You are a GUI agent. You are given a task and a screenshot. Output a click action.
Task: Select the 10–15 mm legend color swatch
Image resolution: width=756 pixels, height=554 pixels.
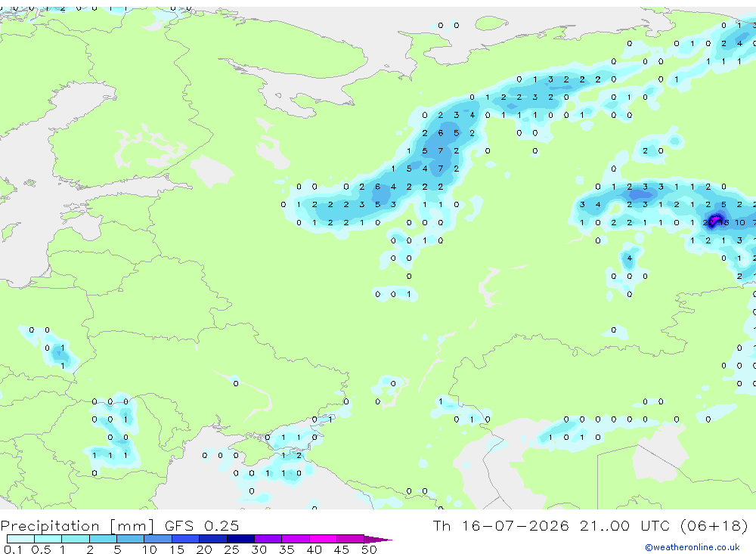tap(158, 539)
